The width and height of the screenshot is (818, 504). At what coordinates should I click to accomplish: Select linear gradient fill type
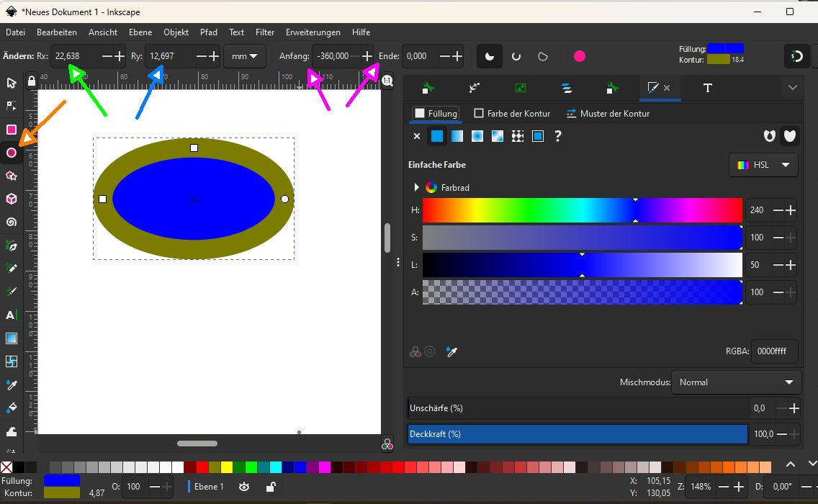click(x=457, y=136)
